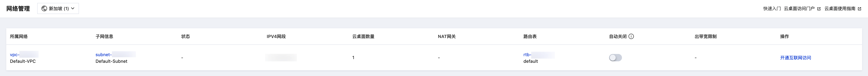The image size is (868, 76).
Task: Click the globe icon in region selector
Action: (44, 9)
